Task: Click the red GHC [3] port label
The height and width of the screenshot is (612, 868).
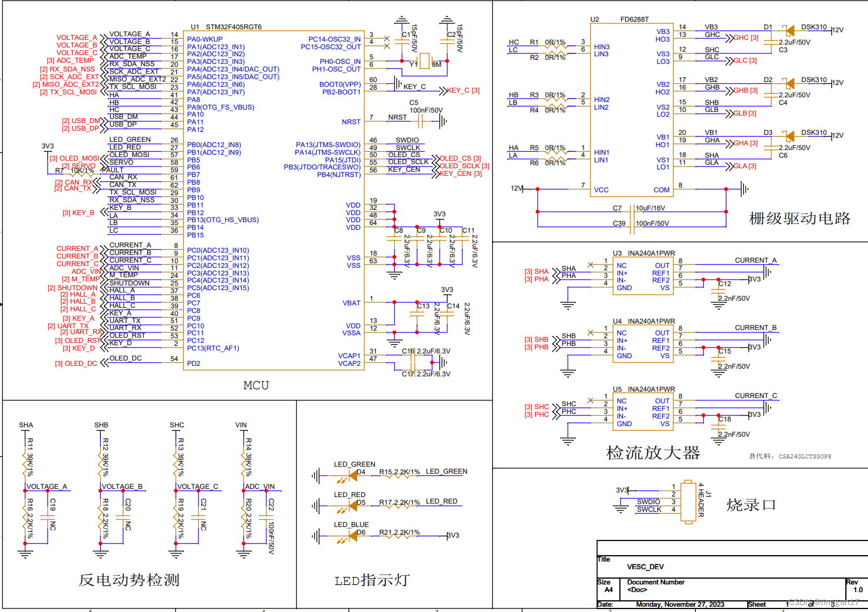Action: tap(746, 38)
